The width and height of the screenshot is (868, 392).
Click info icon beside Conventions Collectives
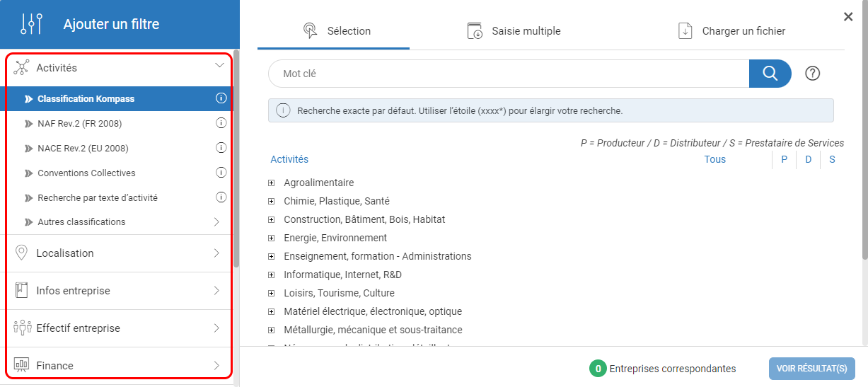(x=221, y=173)
